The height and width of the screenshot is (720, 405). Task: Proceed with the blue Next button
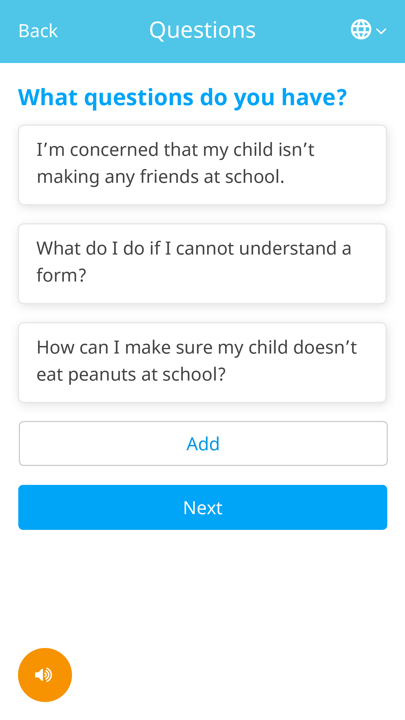click(x=202, y=507)
